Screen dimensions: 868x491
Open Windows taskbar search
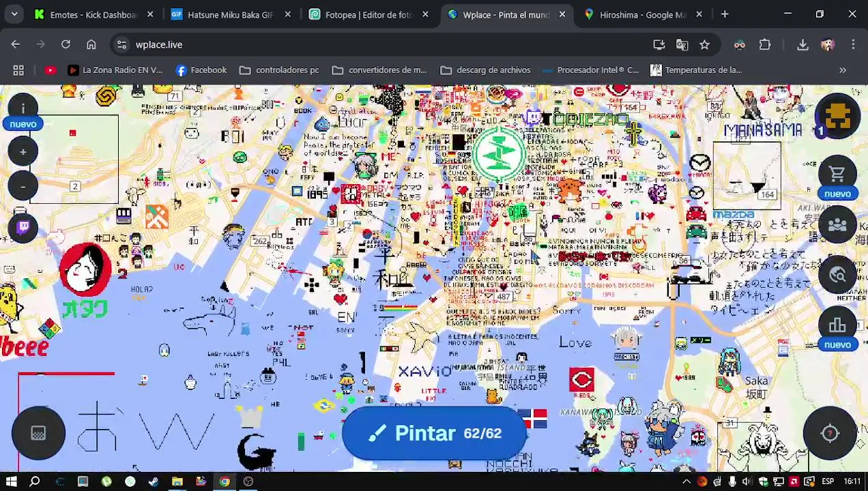35,481
